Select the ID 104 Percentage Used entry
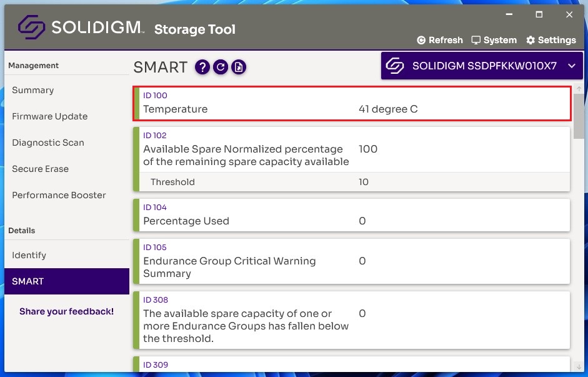The width and height of the screenshot is (588, 377). 352,215
